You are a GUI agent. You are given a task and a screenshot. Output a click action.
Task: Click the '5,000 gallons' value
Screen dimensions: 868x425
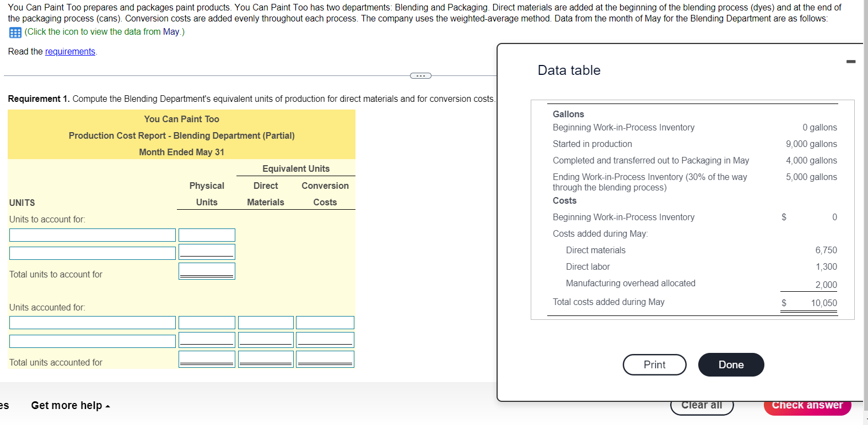(x=811, y=177)
